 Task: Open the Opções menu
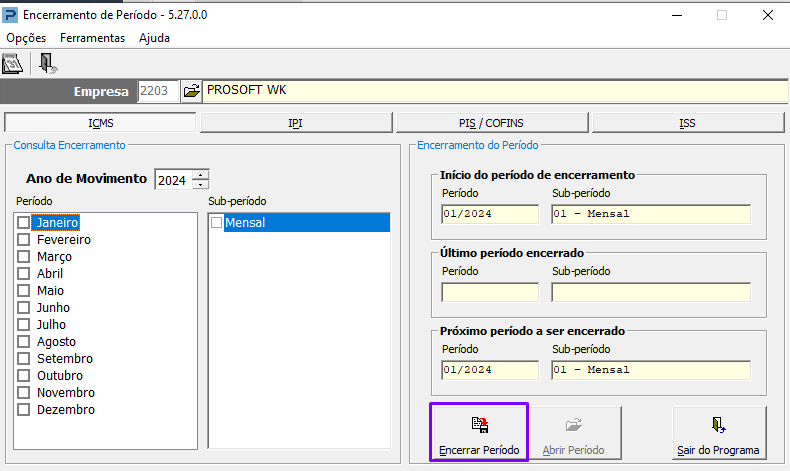(x=26, y=38)
